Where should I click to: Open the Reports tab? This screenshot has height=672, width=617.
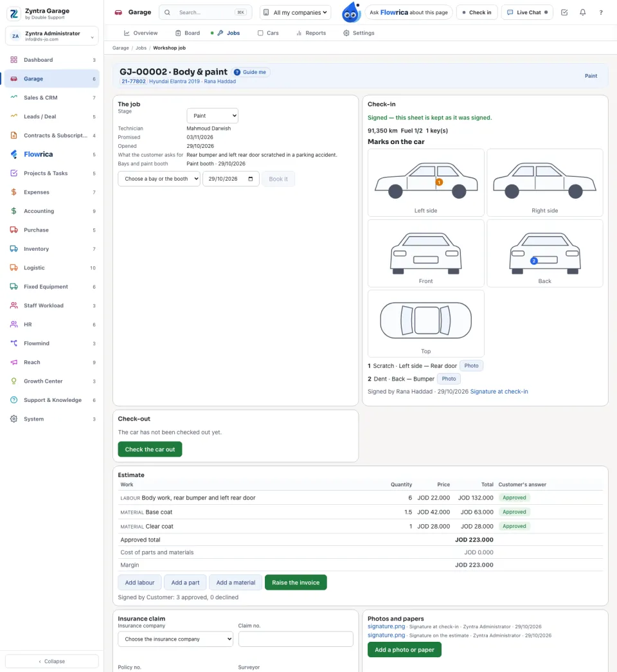[x=311, y=33]
